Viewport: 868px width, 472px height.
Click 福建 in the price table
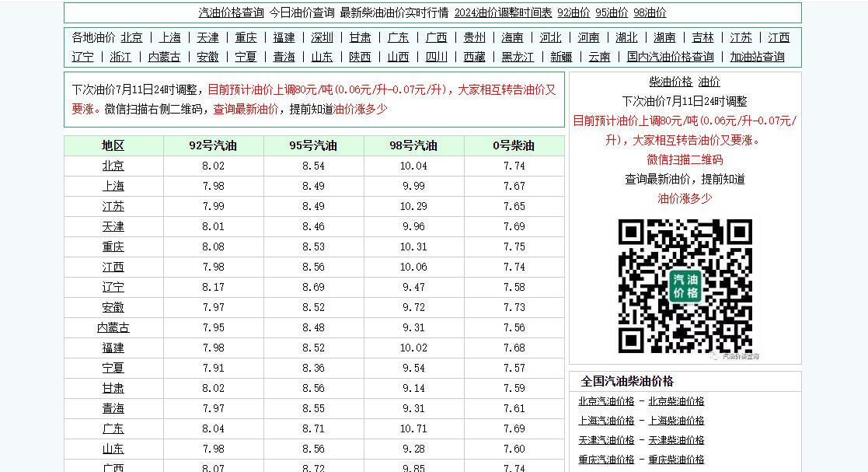(113, 348)
